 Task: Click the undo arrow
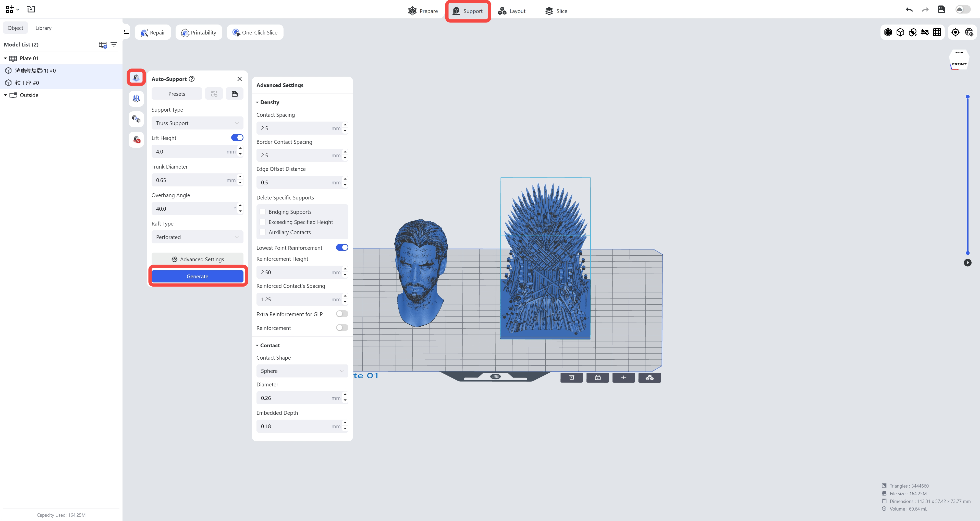909,9
